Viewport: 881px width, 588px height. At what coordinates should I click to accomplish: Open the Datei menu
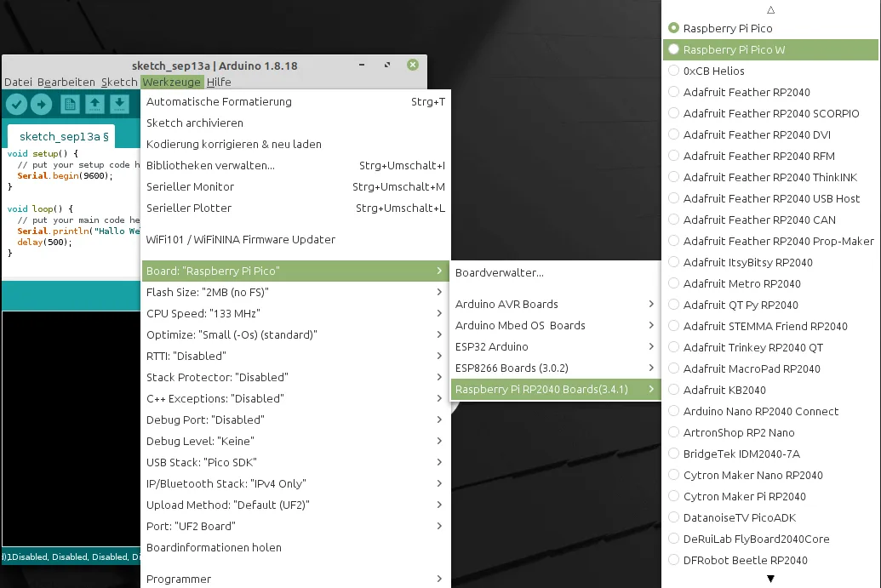click(x=18, y=83)
